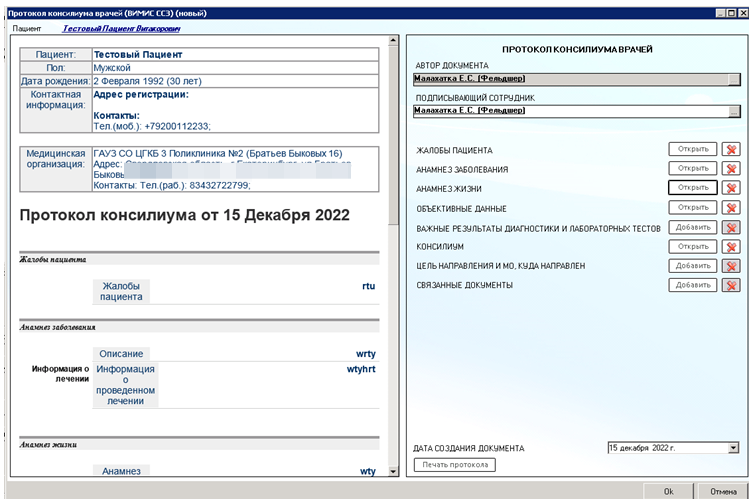Click the ГАУЗ СО ЦГКБ 3 Поликлиника text
The width and height of the screenshot is (749, 499).
point(218,154)
